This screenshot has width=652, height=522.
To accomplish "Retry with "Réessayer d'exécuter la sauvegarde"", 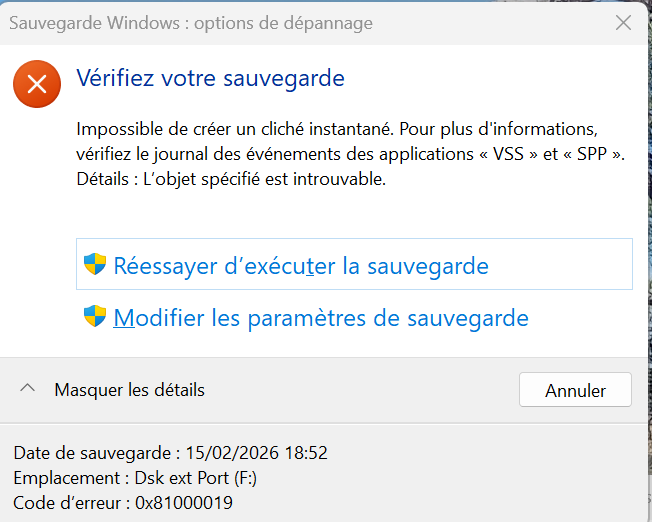I will (301, 266).
